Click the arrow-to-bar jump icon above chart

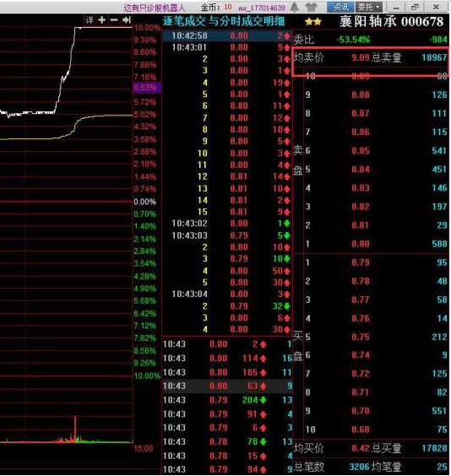pos(127,20)
